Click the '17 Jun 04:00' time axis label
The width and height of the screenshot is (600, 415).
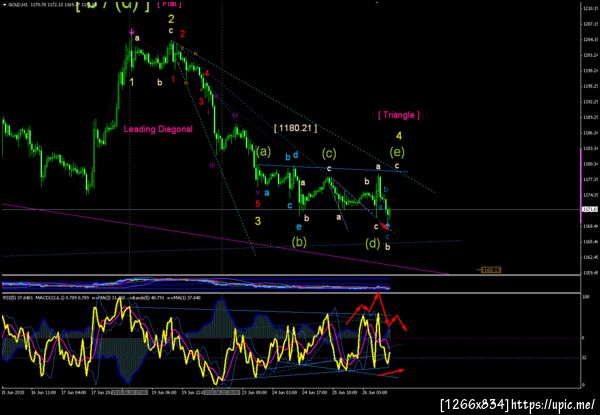click(x=74, y=392)
